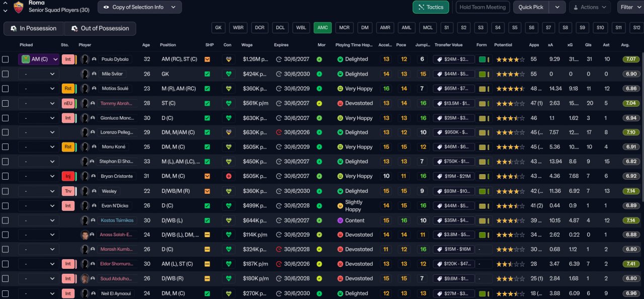Open the Picked dropdown on Marash Kumbulla's row

pyautogui.click(x=39, y=249)
